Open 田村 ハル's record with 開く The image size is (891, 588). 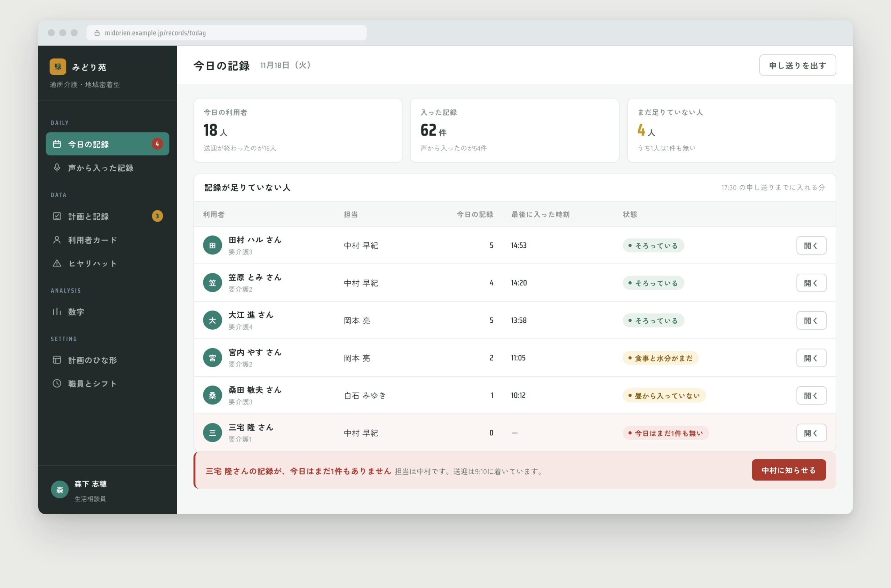811,245
